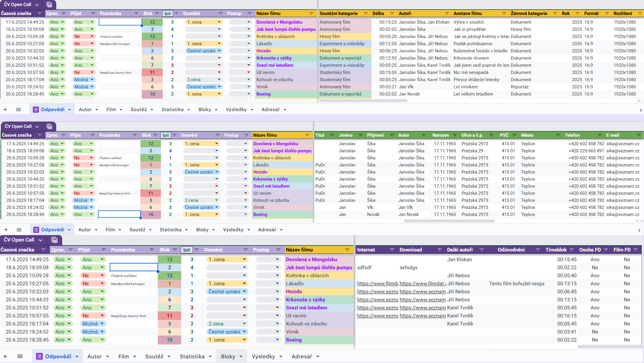Open the Internet column filter

pyautogui.click(x=392, y=250)
